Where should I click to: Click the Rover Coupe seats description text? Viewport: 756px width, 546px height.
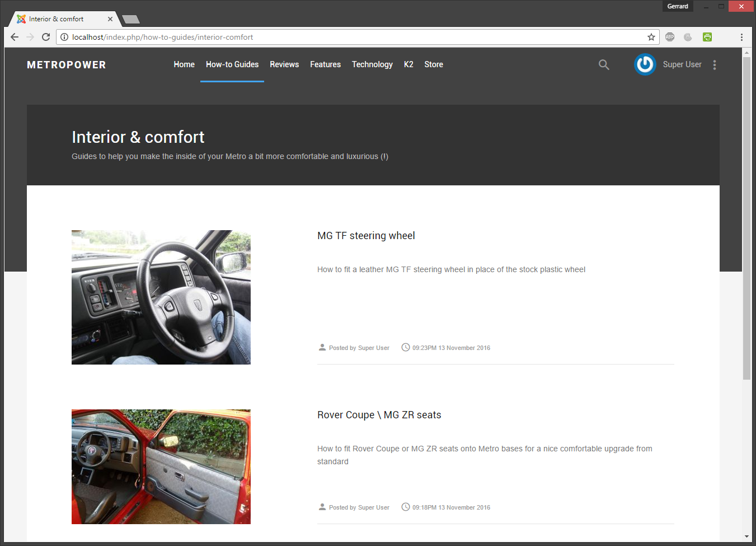point(485,455)
